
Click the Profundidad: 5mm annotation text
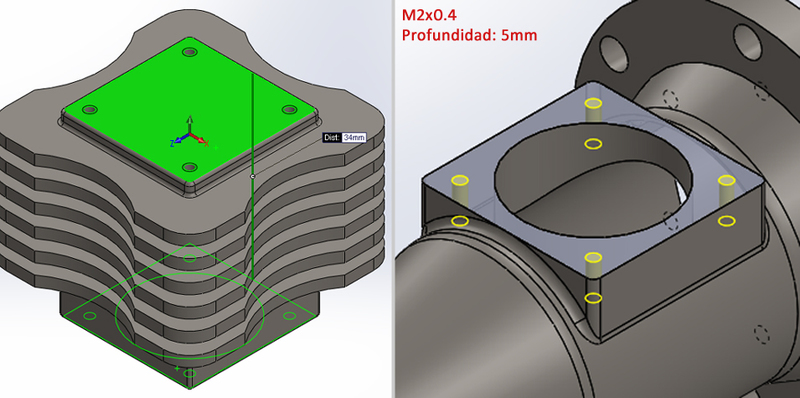(x=469, y=35)
